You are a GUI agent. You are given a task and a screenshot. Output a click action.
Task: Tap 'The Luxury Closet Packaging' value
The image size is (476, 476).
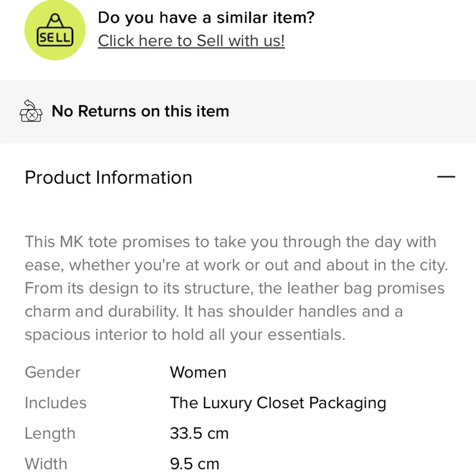pyautogui.click(x=278, y=403)
